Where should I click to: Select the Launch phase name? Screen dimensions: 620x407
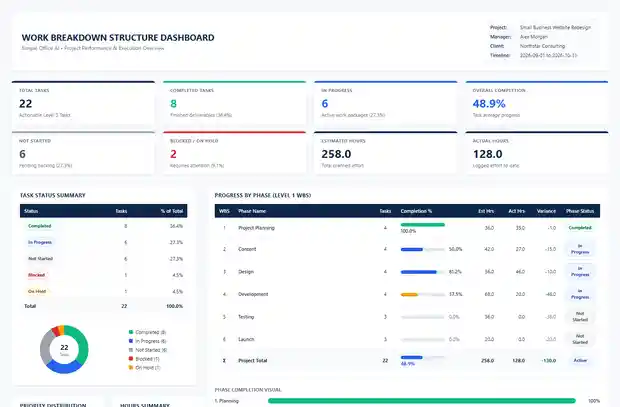pos(246,339)
